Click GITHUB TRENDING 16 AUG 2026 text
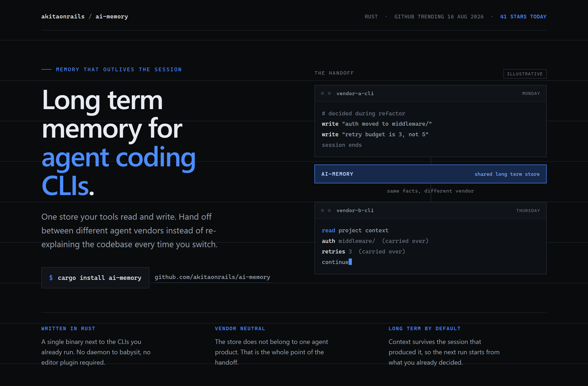The image size is (588, 386). pyautogui.click(x=439, y=17)
